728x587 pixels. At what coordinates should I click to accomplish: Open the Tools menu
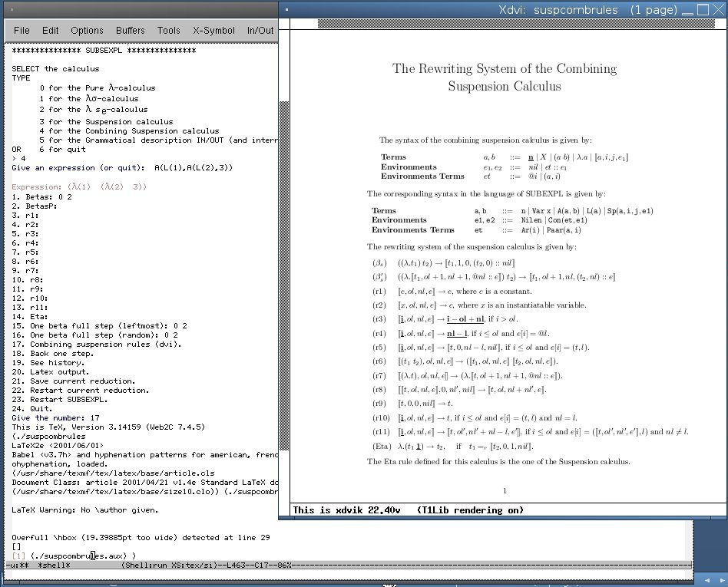169,31
